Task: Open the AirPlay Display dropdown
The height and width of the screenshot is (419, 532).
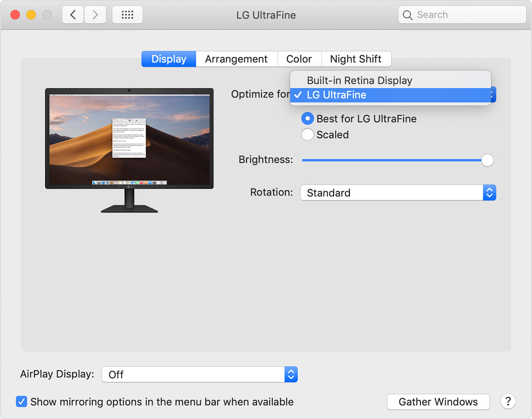Action: pos(199,375)
